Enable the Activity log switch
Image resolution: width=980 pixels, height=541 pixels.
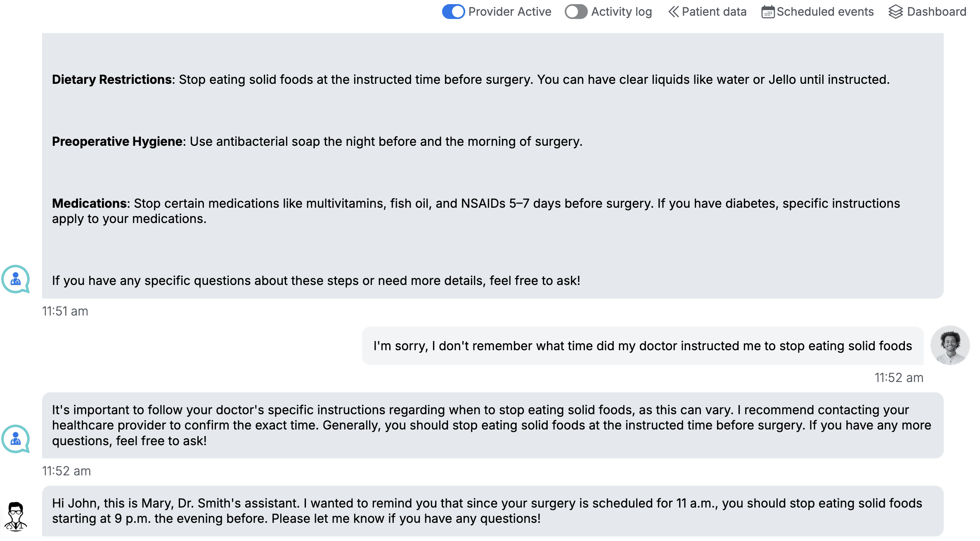576,12
